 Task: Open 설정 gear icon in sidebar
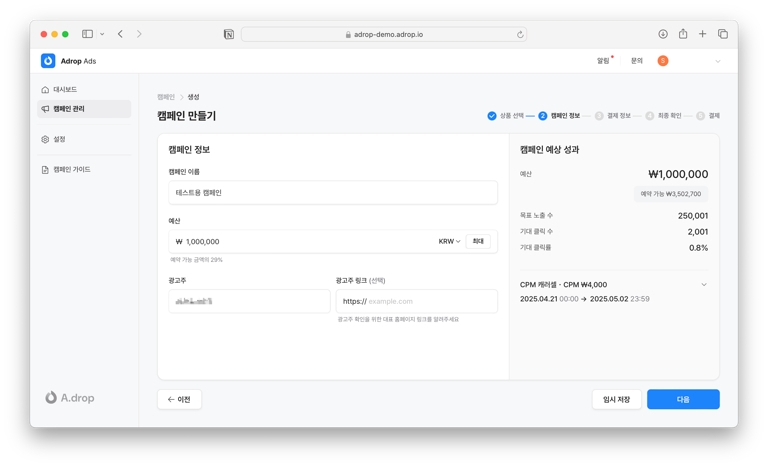point(45,140)
